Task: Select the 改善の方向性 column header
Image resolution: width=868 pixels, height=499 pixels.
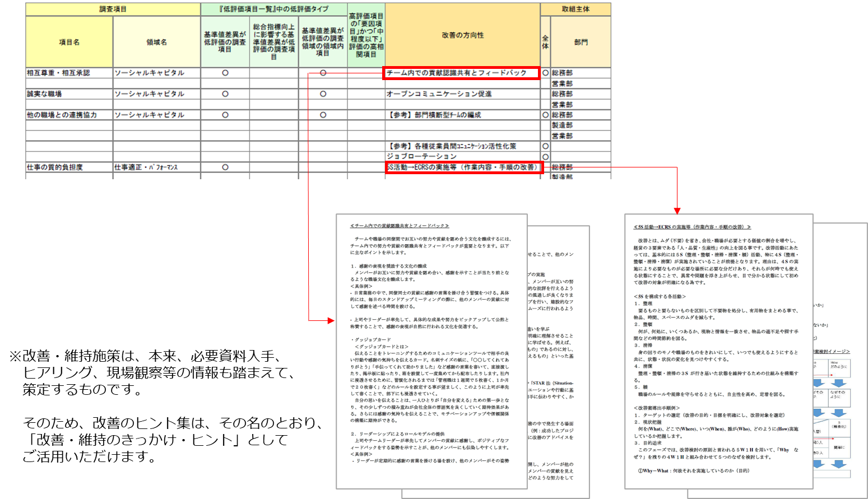Action: click(462, 35)
